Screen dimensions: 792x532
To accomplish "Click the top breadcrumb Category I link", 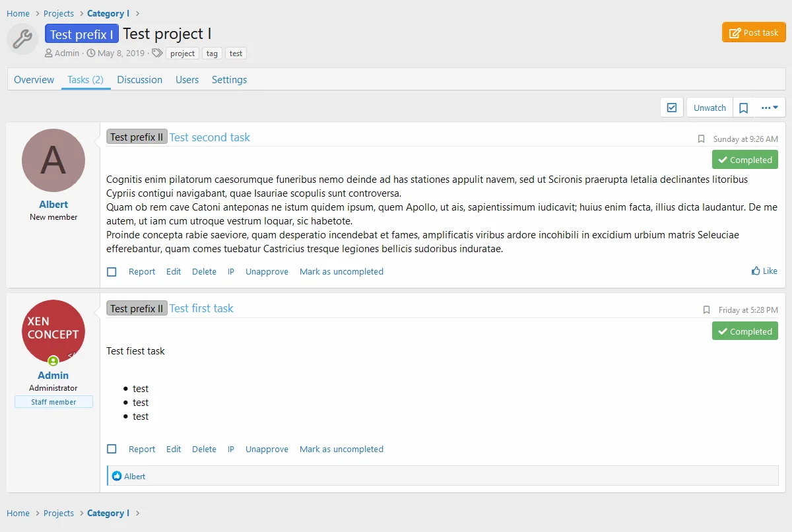I will pyautogui.click(x=108, y=14).
